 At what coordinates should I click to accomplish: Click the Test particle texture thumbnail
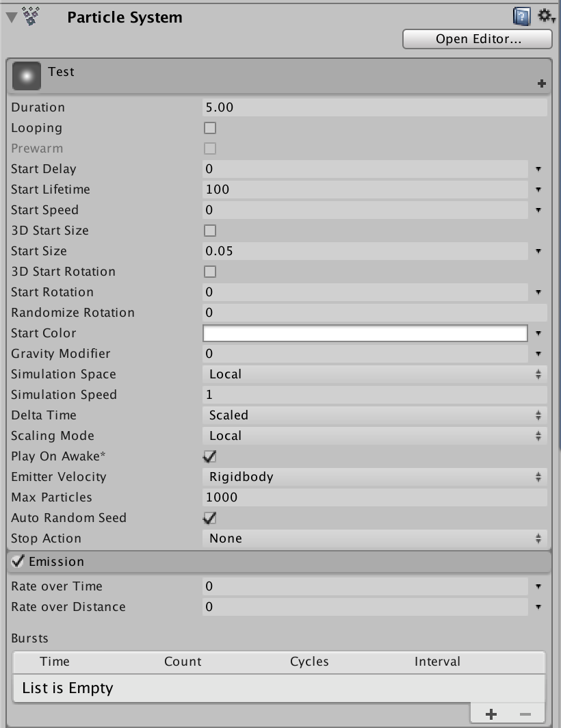(27, 77)
